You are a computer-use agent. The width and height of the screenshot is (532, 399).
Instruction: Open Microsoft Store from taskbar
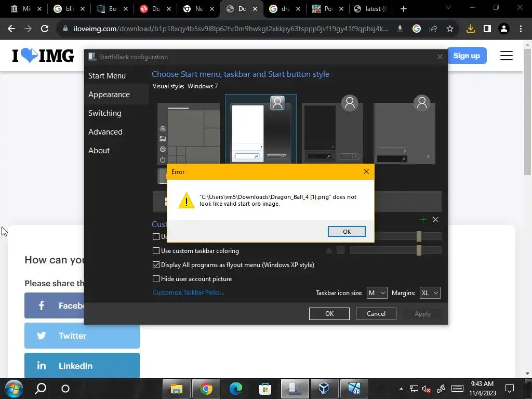265,389
